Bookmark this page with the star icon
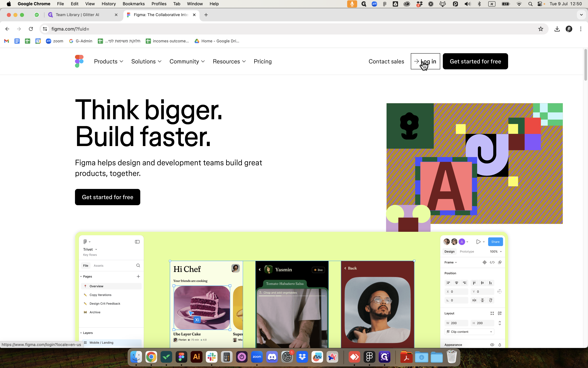588x368 pixels. (x=541, y=29)
